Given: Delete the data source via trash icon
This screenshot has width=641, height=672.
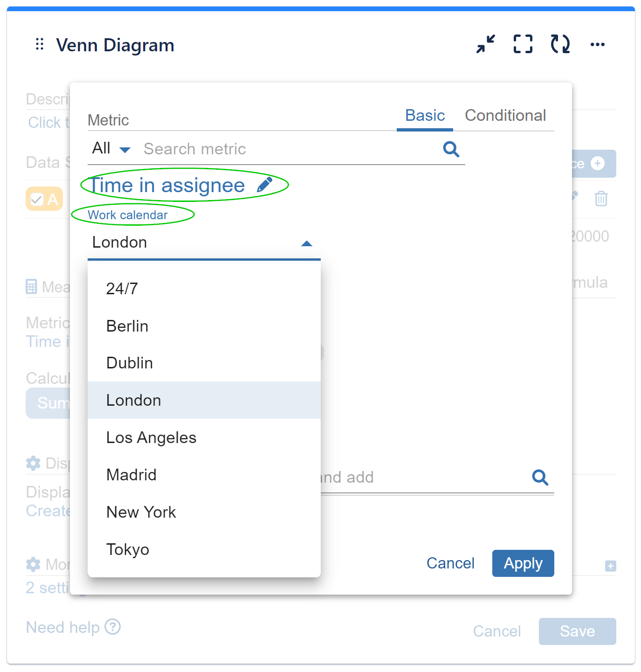Looking at the screenshot, I should (x=600, y=199).
